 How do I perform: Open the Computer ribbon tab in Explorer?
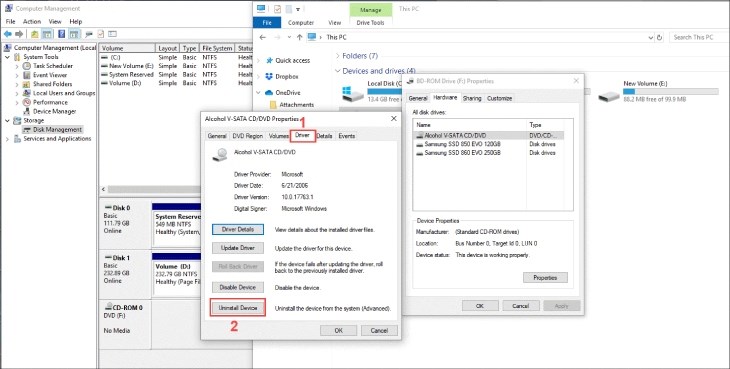coord(301,22)
